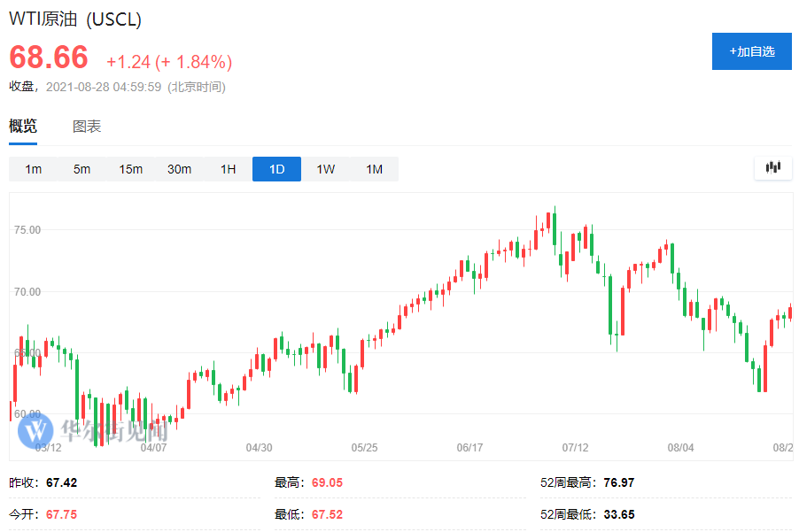Viewport: 799px width, 532px height.
Task: Click the candlestick chart type icon
Action: click(x=773, y=167)
